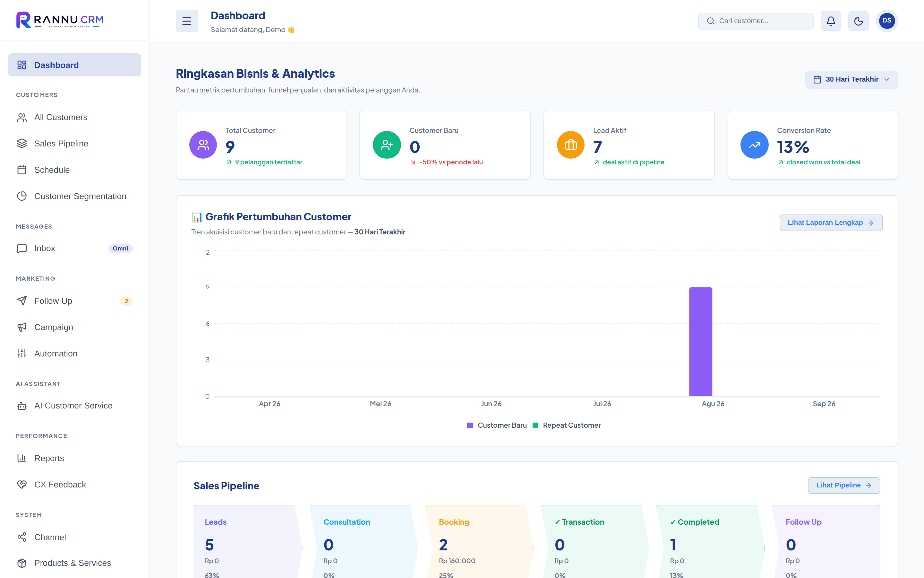Toggle the hamburger sidebar menu button
Viewport: 924px width, 578px height.
[187, 21]
